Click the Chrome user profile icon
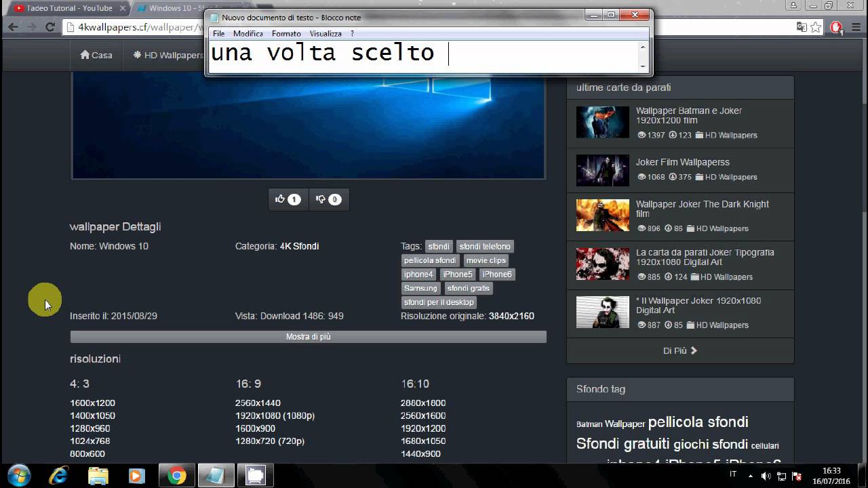The image size is (868, 488). point(793,5)
